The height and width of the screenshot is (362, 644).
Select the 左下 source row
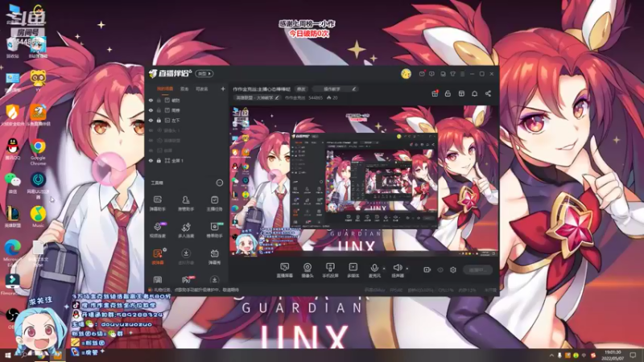click(x=186, y=120)
